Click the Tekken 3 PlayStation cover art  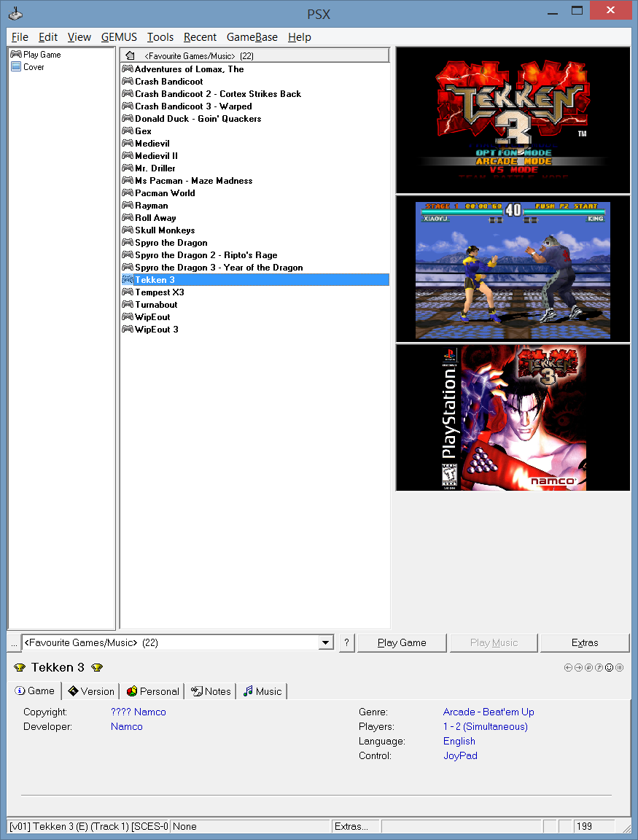[x=513, y=417]
